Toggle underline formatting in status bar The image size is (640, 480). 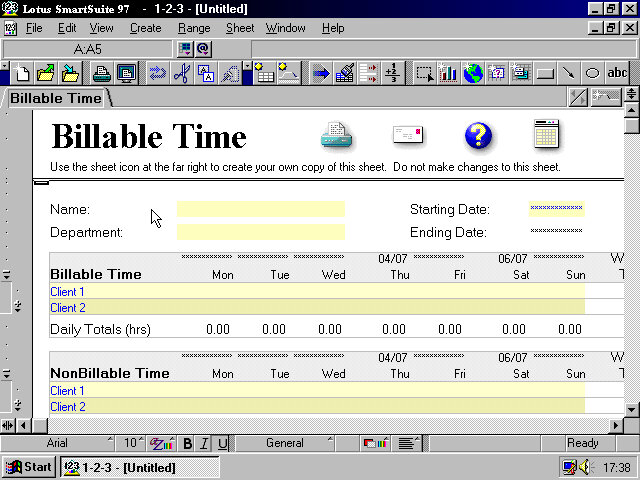click(222, 443)
